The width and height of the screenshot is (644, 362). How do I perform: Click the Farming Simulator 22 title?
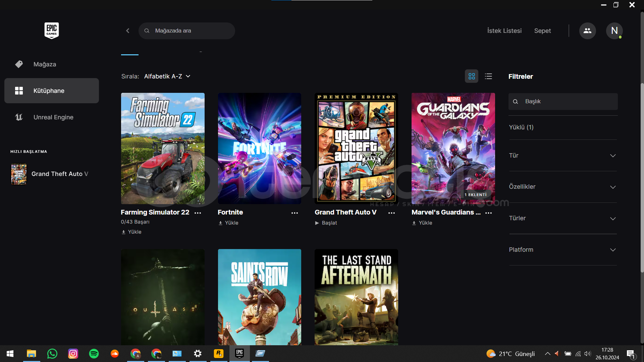click(x=155, y=212)
